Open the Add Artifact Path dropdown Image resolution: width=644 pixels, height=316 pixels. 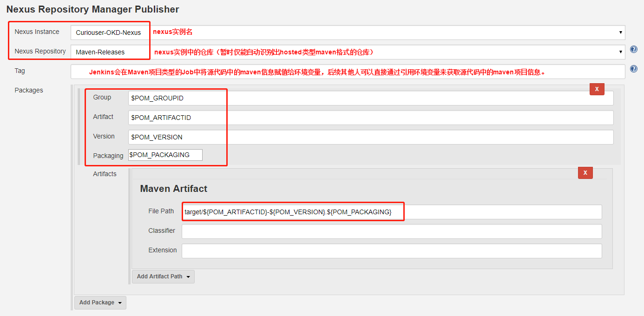coord(163,276)
